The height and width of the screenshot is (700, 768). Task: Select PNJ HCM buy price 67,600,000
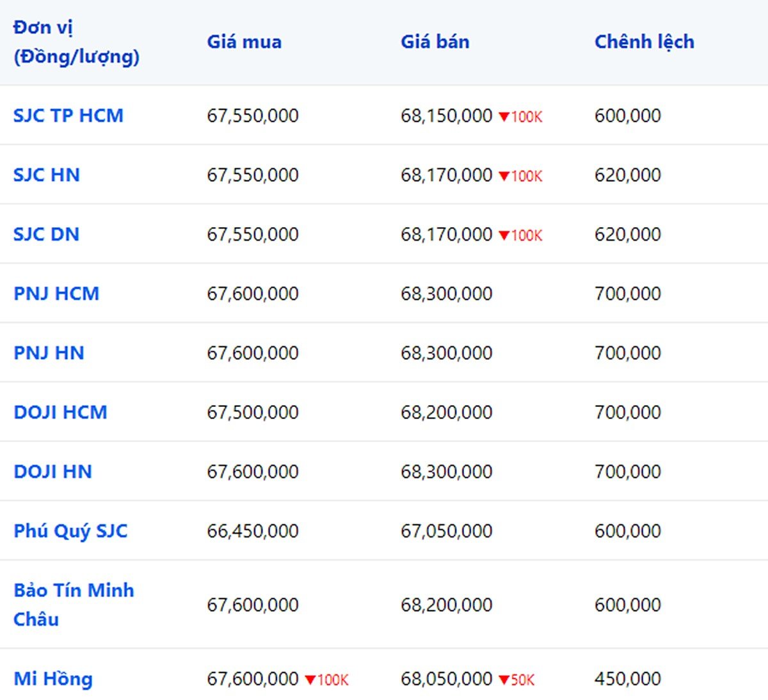point(253,294)
